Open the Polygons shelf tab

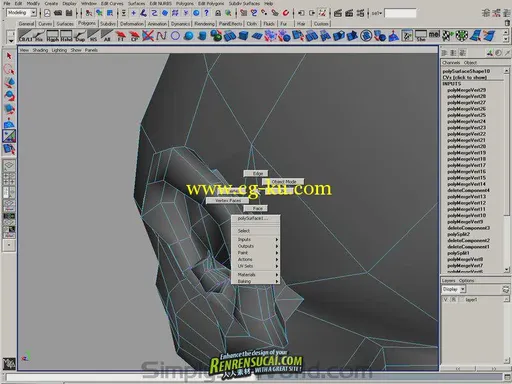[x=87, y=23]
